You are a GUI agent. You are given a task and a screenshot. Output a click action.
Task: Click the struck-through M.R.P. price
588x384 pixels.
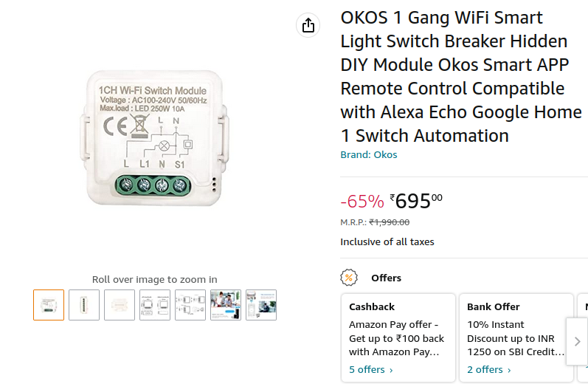tap(390, 222)
